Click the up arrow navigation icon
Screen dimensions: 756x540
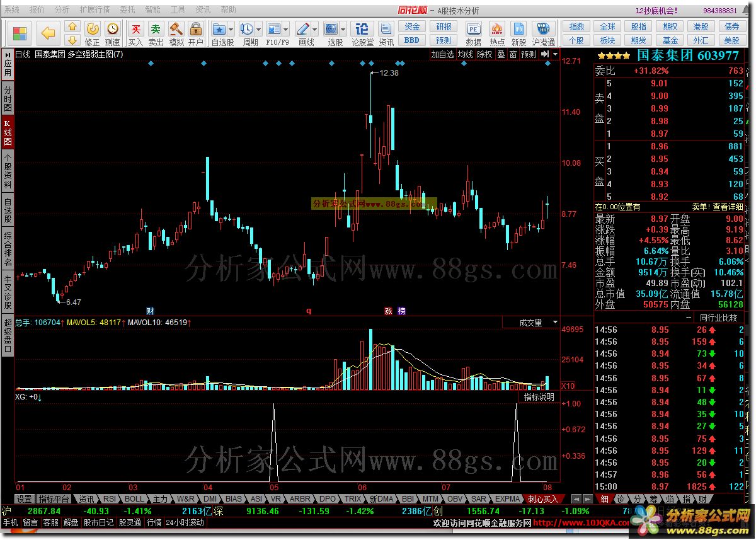coord(72,27)
